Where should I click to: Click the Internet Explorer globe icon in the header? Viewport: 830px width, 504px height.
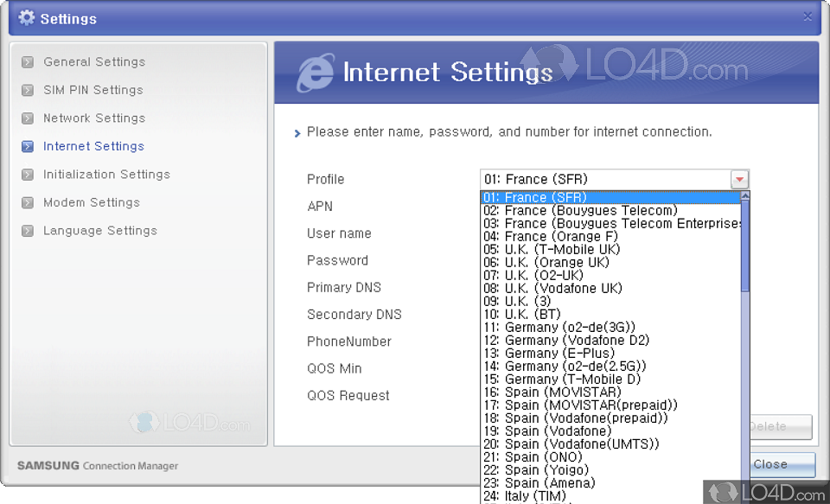point(316,72)
